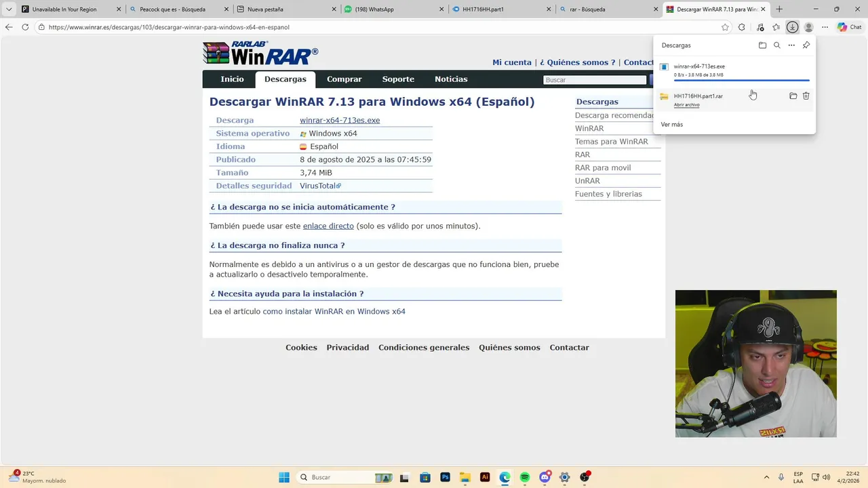The width and height of the screenshot is (868, 488).
Task: Close the Descargar WinRAR 7.13 tab
Action: [763, 9]
